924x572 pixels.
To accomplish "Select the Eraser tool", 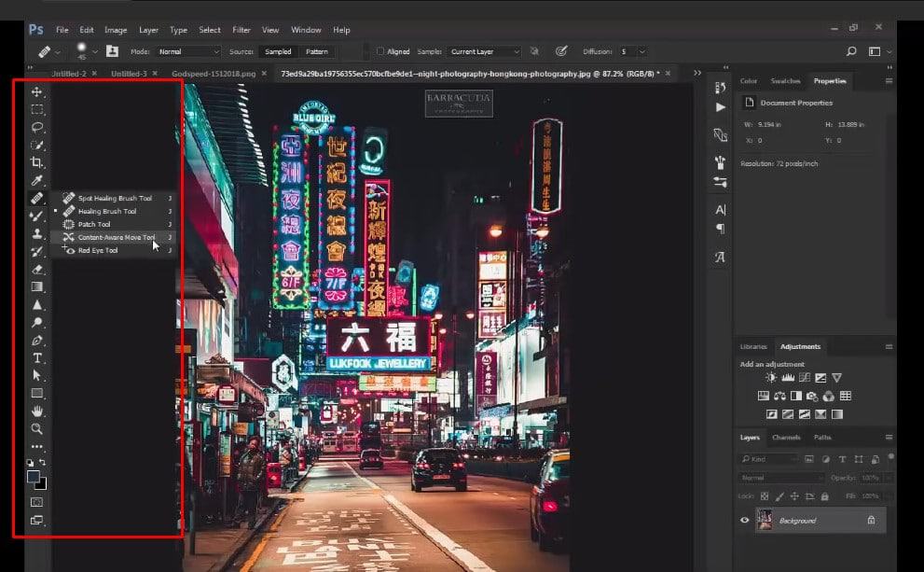I will [x=36, y=270].
